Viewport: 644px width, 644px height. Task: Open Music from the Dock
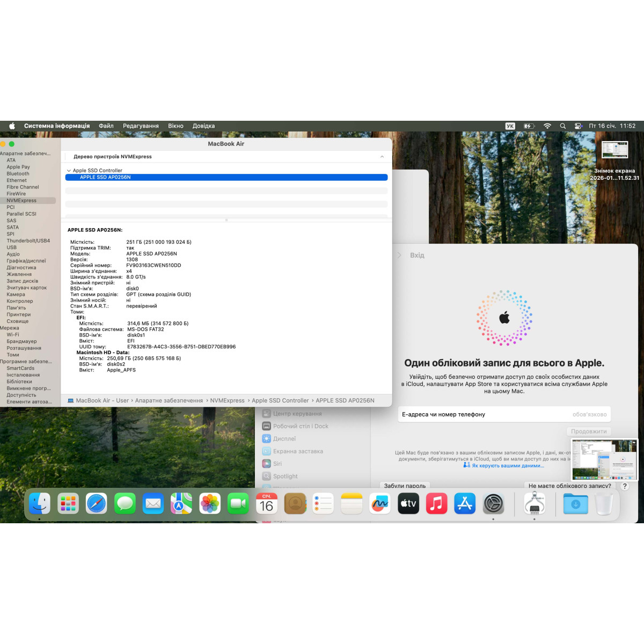[437, 503]
